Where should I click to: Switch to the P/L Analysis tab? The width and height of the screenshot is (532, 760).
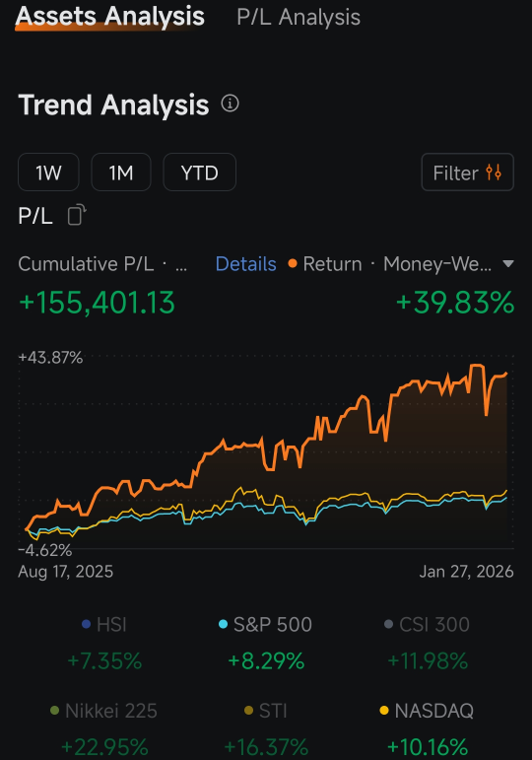299,18
